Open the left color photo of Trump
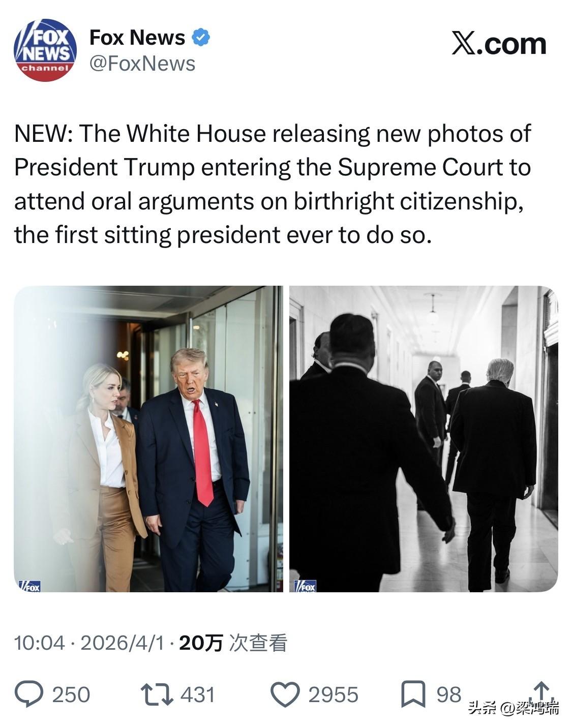572x728 pixels. pyautogui.click(x=148, y=439)
